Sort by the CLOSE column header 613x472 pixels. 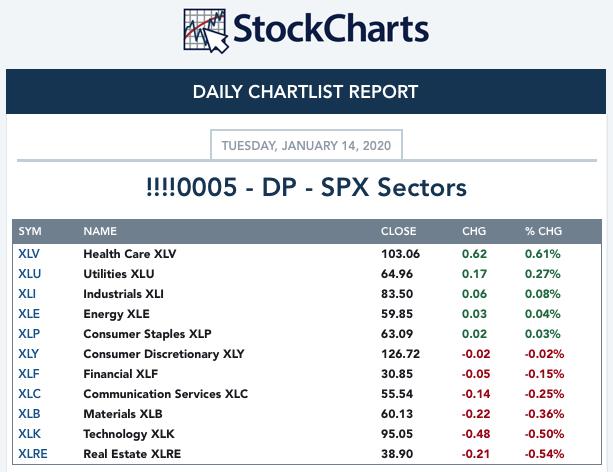tap(398, 231)
